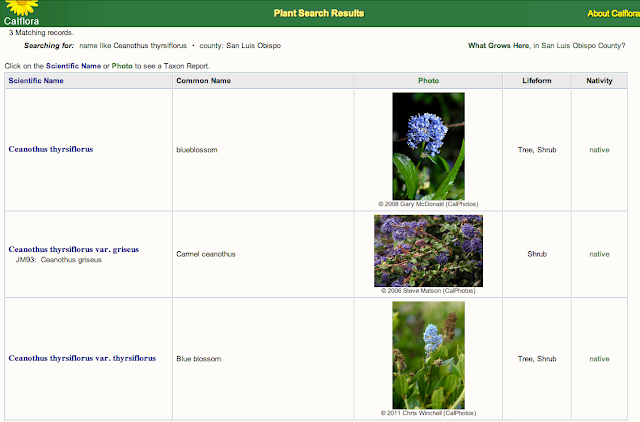
Task: Click 'name like Ceanothus thyrsiflorus' search criterion
Action: [x=133, y=46]
